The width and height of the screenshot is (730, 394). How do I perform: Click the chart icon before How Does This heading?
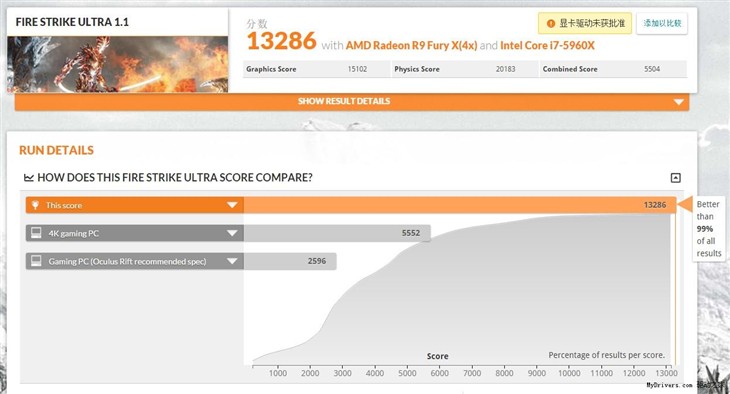pyautogui.click(x=28, y=177)
